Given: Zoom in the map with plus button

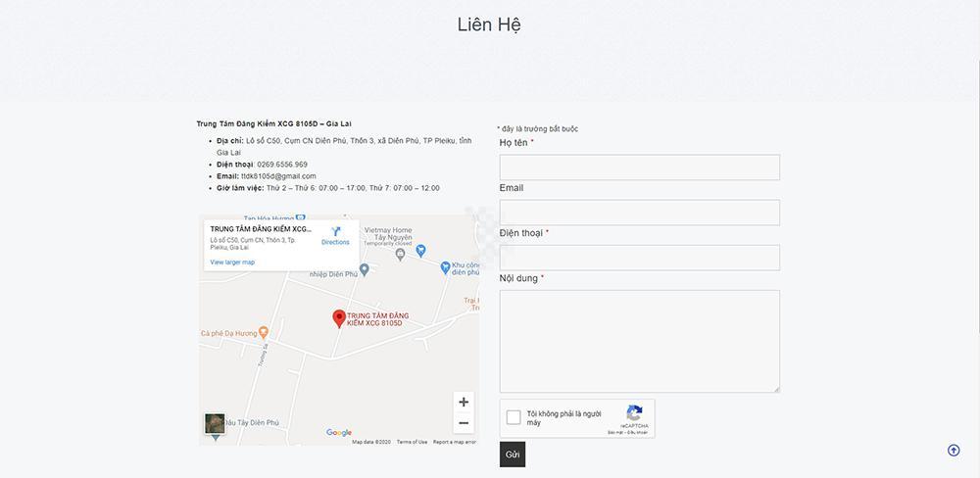Looking at the screenshot, I should pos(464,402).
